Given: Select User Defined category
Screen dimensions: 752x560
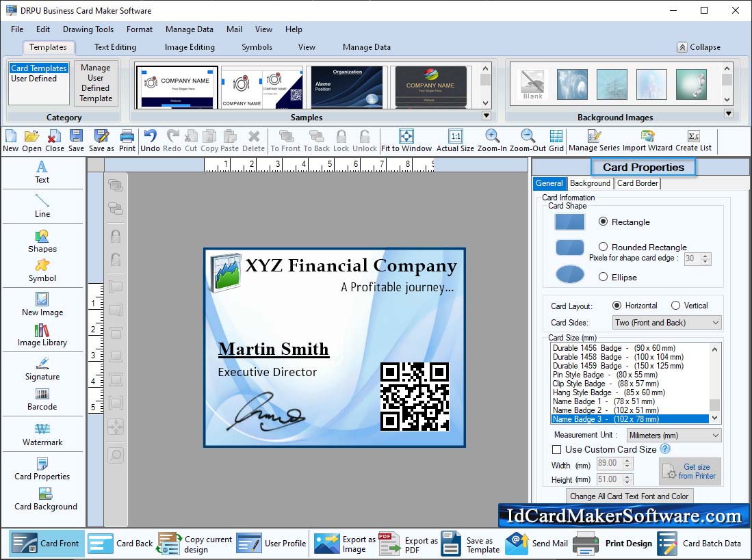Looking at the screenshot, I should click(x=34, y=79).
